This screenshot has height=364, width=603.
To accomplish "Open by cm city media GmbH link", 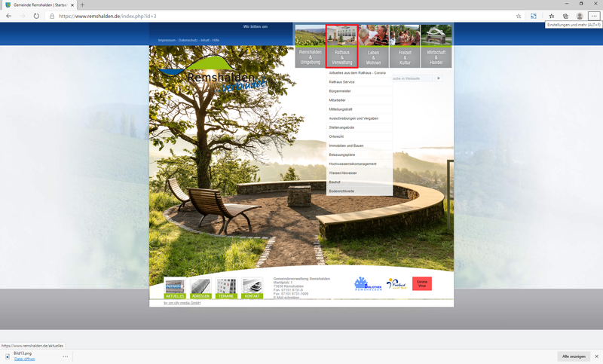I will coord(182,303).
